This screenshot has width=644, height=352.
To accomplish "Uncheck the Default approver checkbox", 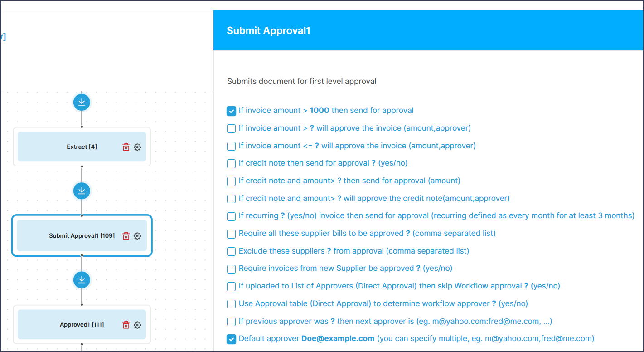I will (x=231, y=339).
